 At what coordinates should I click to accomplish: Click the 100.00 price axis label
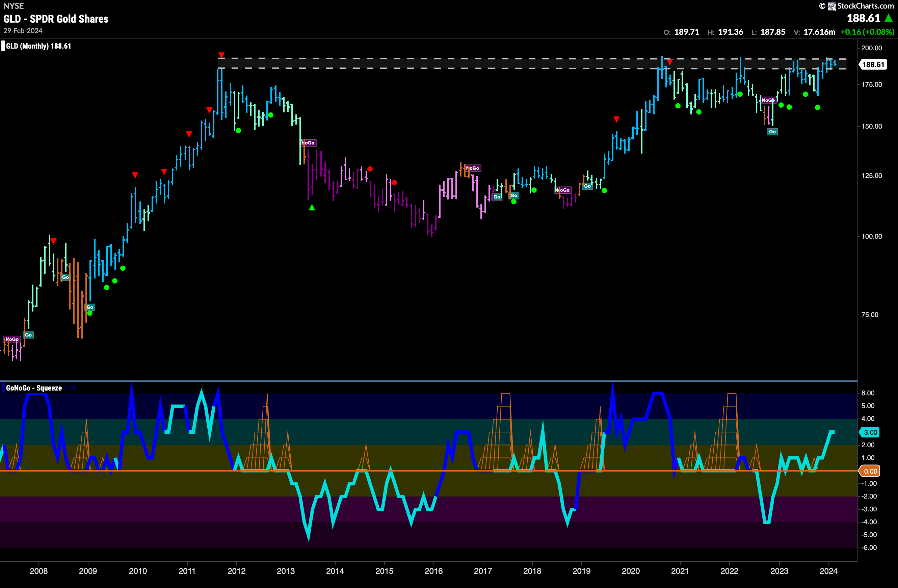click(872, 237)
